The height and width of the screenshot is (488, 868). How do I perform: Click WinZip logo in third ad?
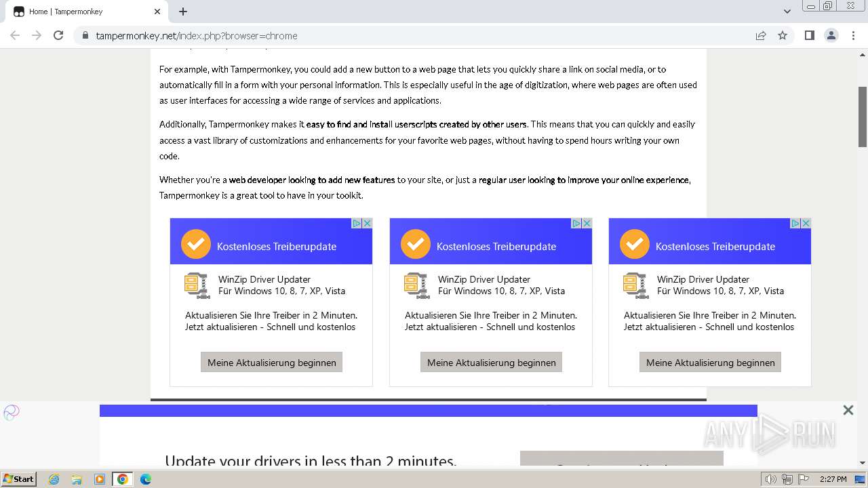(x=635, y=285)
